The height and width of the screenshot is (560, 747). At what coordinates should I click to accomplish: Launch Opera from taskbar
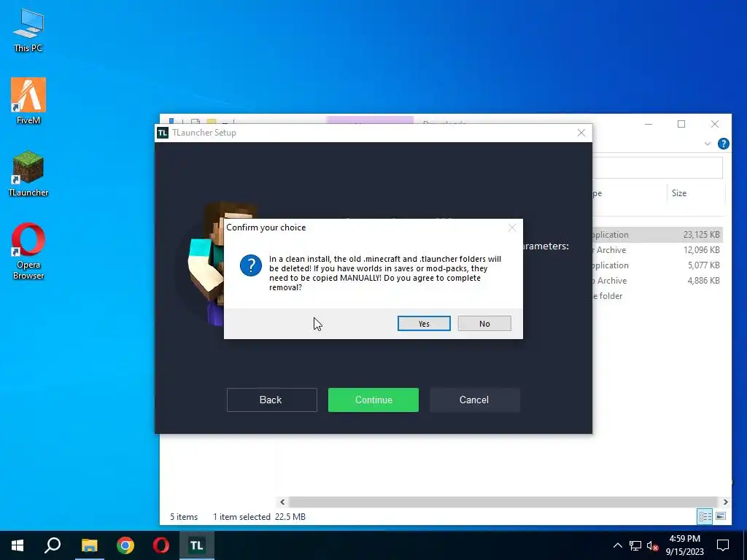pyautogui.click(x=161, y=545)
